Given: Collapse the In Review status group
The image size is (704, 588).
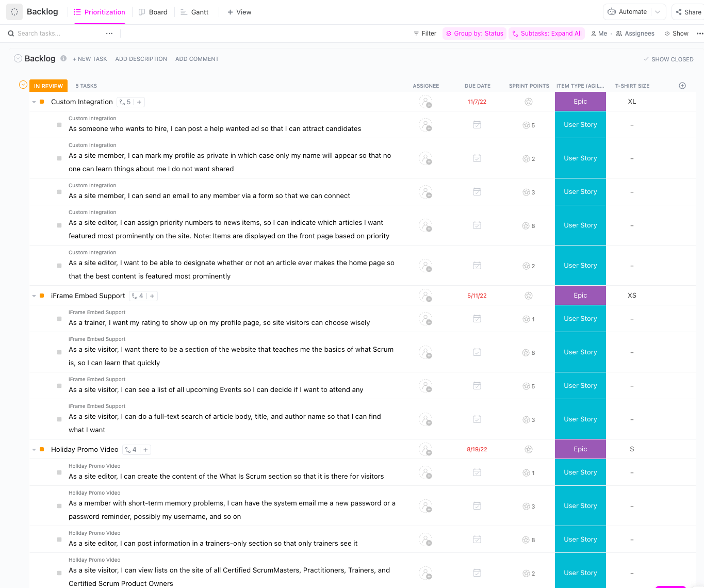Looking at the screenshot, I should point(23,85).
